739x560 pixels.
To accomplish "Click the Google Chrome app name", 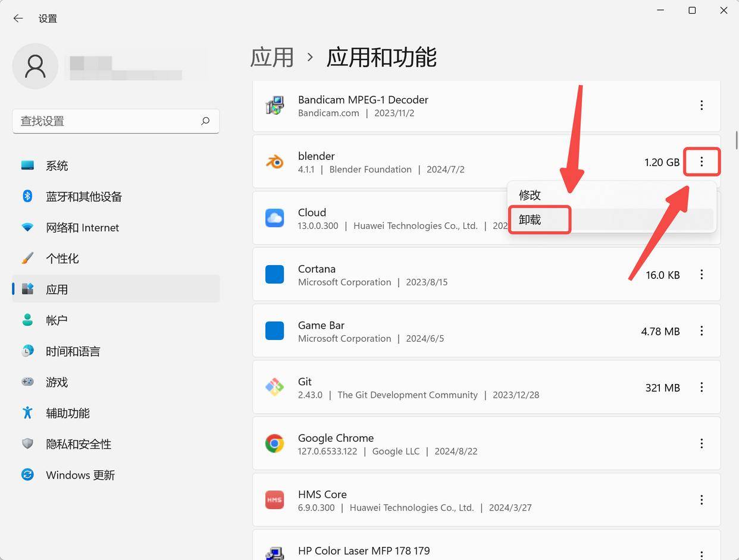I will coord(336,438).
